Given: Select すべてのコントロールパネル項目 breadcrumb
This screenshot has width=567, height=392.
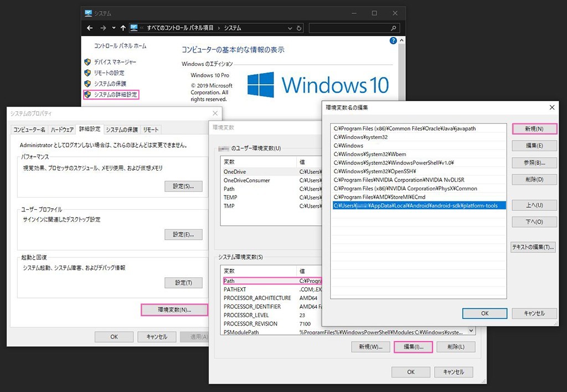Looking at the screenshot, I should 180,28.
